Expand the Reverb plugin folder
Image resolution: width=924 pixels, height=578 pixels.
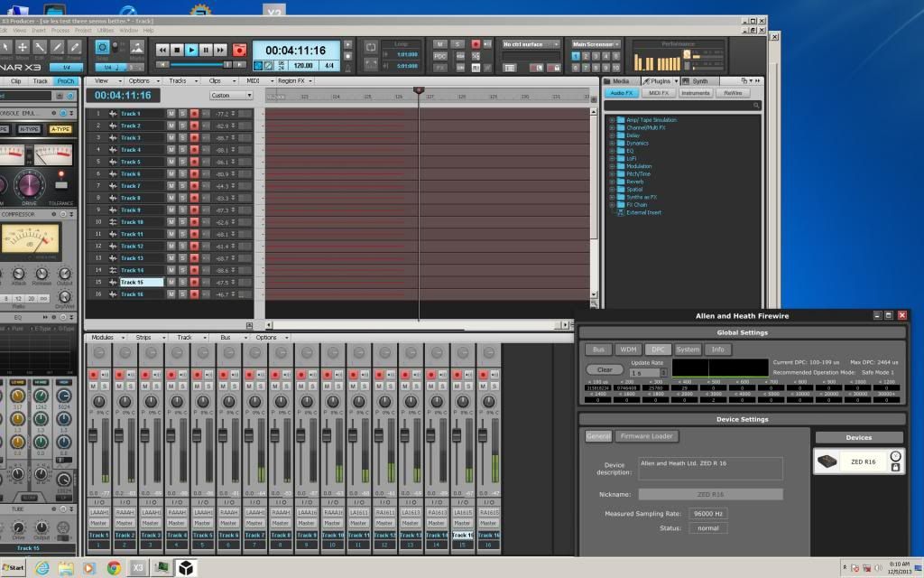coord(612,182)
